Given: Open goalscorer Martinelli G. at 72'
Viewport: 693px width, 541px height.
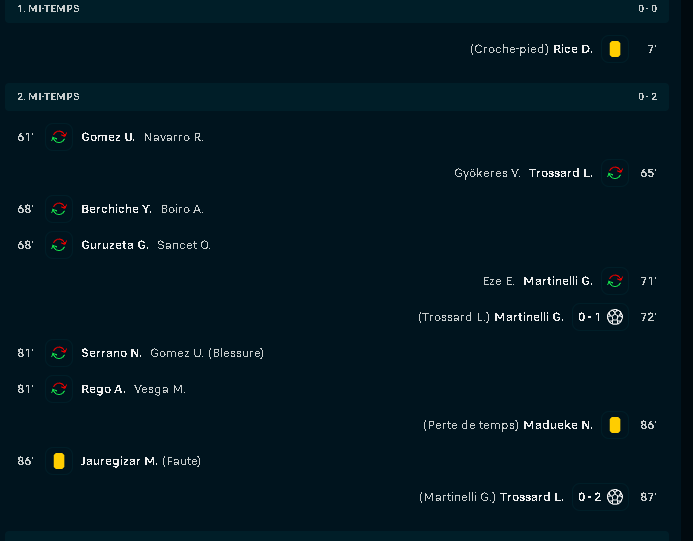Looking at the screenshot, I should click(x=529, y=317).
